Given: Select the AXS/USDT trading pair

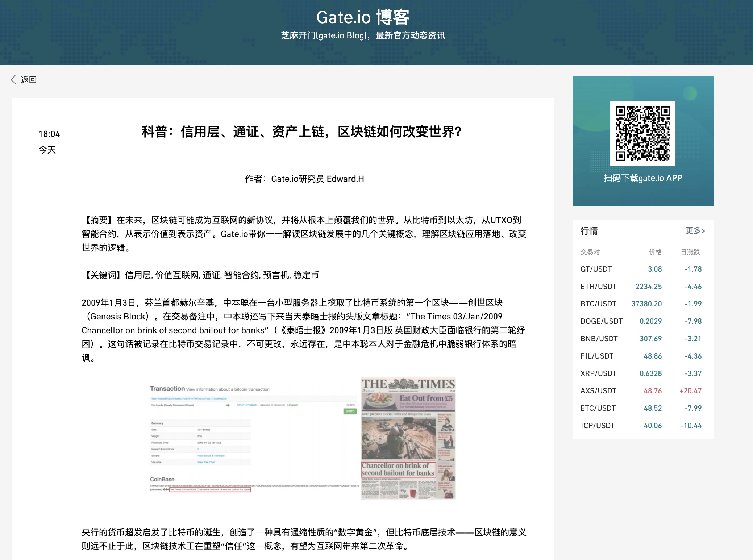Looking at the screenshot, I should pos(598,391).
